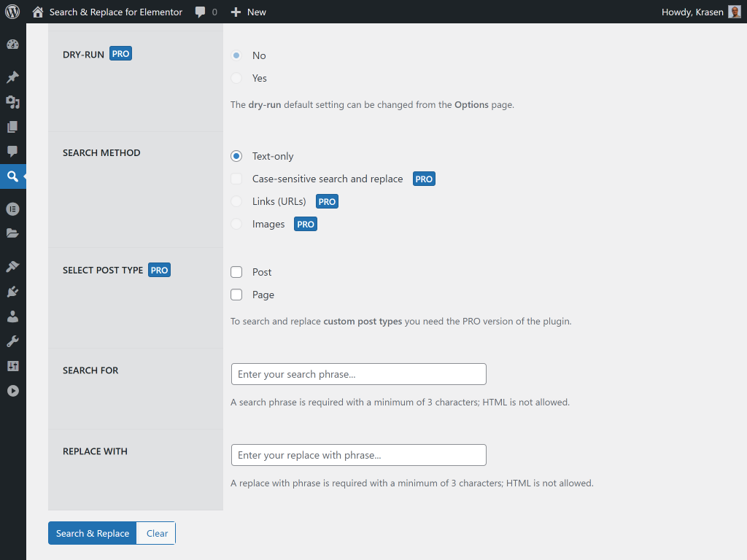The width and height of the screenshot is (747, 560).
Task: Open Templates folder icon in sidebar
Action: (13, 233)
